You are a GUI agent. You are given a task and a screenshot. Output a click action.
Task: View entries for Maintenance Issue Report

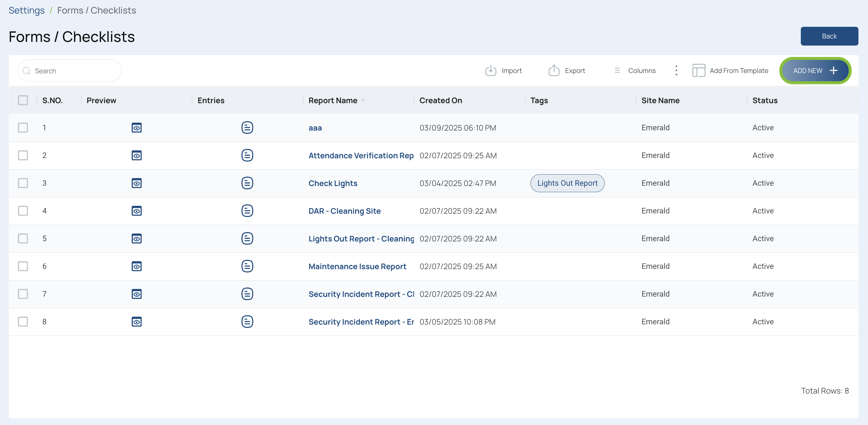(247, 266)
